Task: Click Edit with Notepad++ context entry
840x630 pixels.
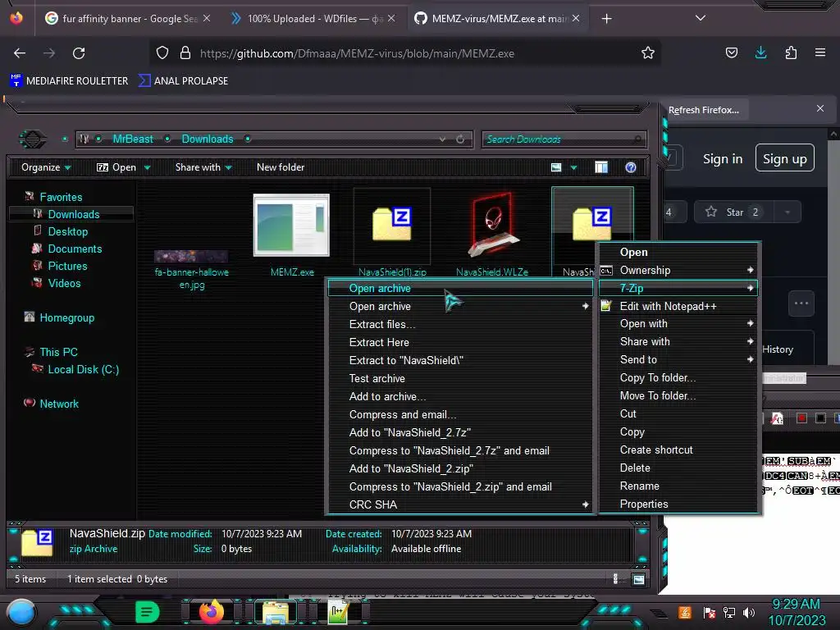Action: point(668,307)
